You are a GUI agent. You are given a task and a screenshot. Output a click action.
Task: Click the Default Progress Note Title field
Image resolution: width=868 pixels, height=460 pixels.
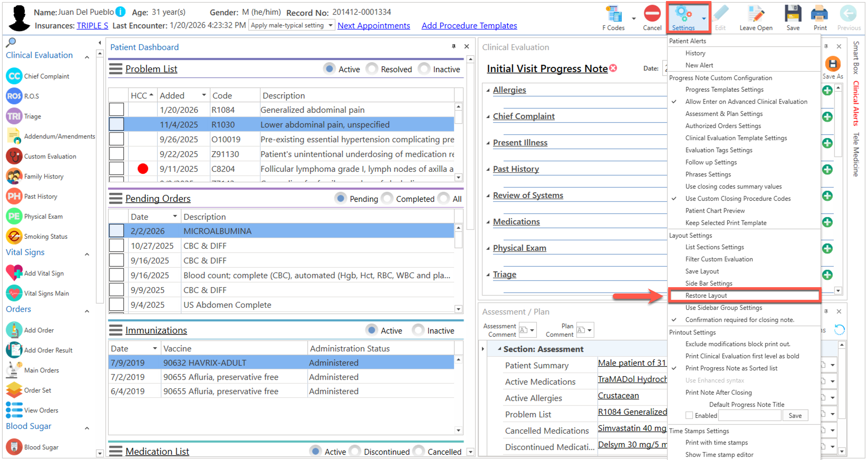click(x=750, y=415)
